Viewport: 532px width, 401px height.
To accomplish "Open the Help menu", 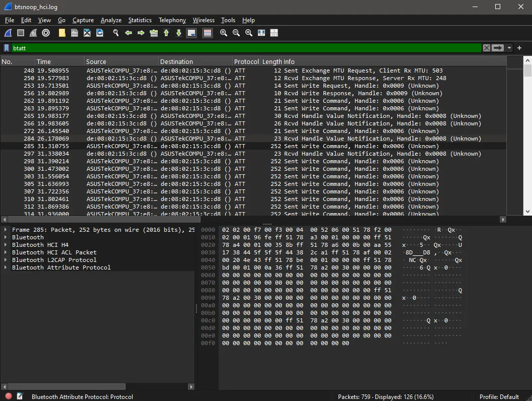I will [248, 20].
